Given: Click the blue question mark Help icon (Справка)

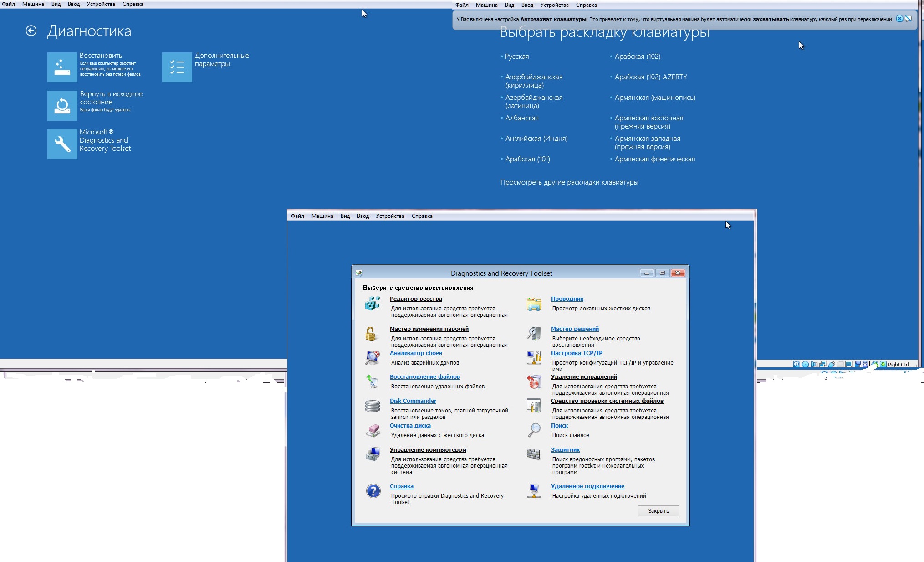Looking at the screenshot, I should [x=373, y=491].
